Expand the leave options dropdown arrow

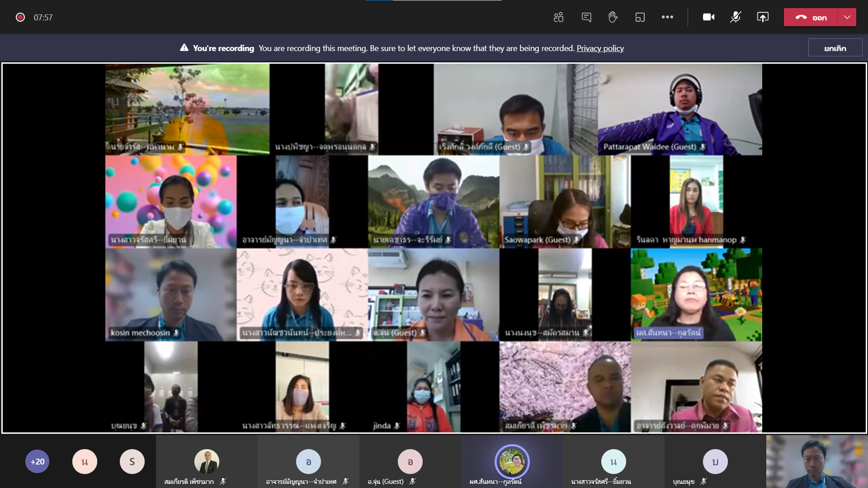(x=847, y=17)
